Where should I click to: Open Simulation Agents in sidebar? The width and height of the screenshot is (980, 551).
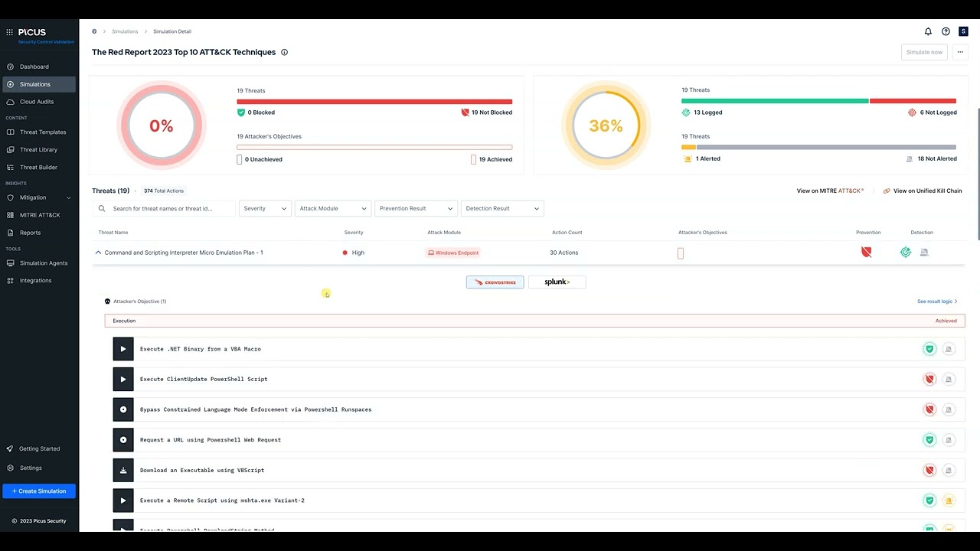[x=39, y=263]
